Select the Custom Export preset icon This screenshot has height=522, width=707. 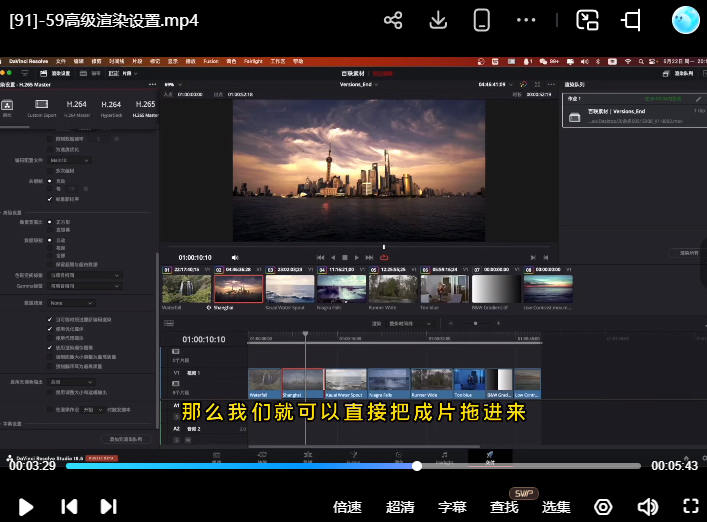(42, 108)
